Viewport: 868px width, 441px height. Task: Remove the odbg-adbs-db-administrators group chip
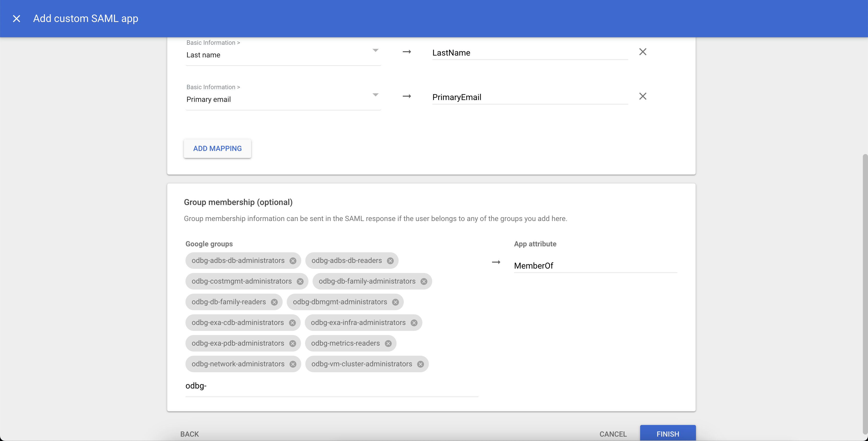click(x=293, y=260)
